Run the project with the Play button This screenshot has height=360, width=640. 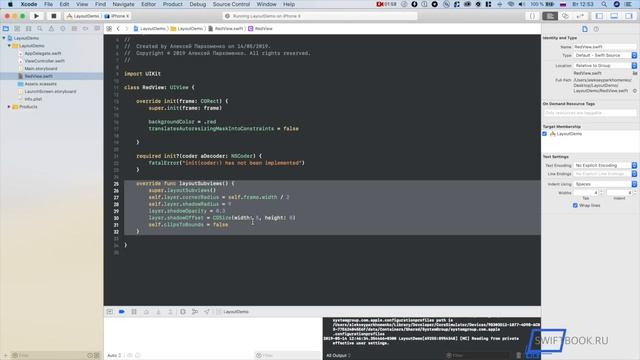(x=36, y=16)
